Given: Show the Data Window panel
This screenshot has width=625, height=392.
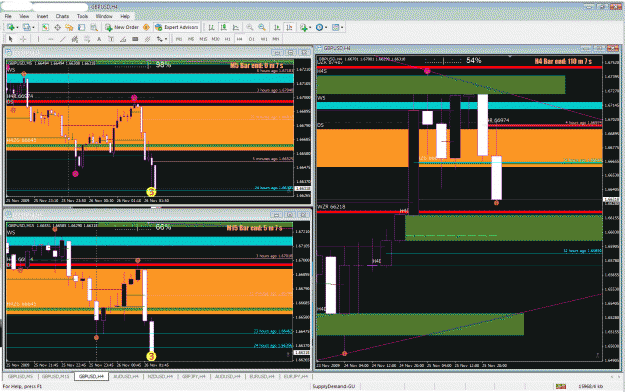Looking at the screenshot, I should pos(57,27).
